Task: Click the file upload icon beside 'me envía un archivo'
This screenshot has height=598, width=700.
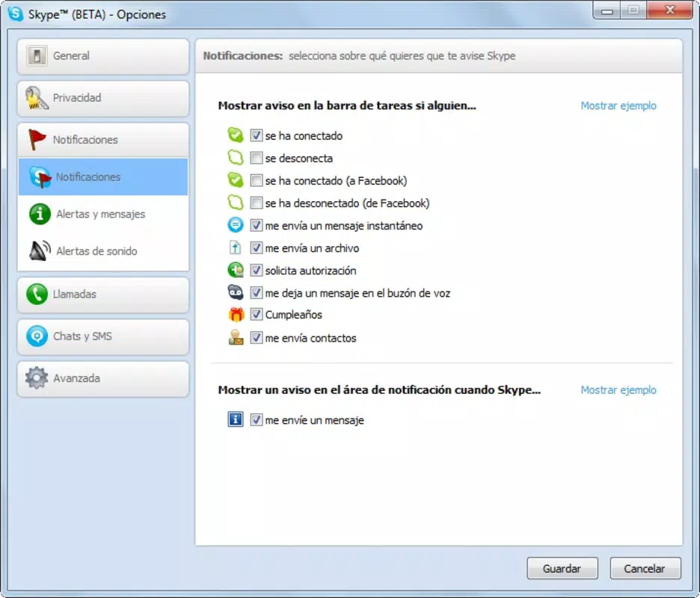Action: (x=236, y=247)
